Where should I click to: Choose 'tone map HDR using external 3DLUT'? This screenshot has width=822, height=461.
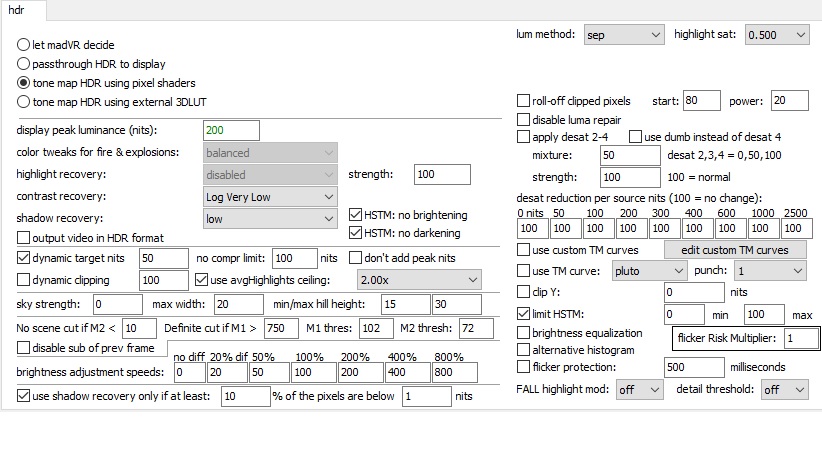(23, 101)
